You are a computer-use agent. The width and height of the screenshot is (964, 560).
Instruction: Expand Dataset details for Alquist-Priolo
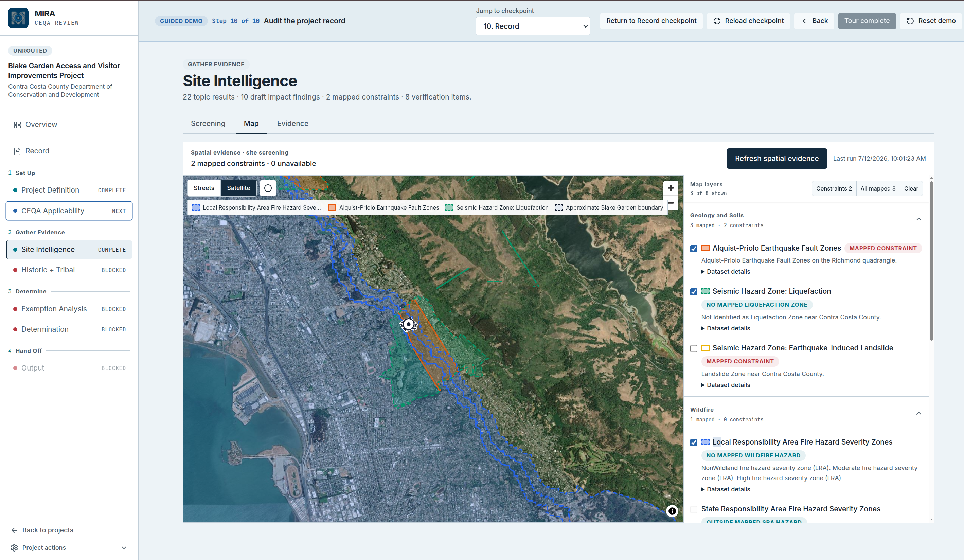coord(725,272)
